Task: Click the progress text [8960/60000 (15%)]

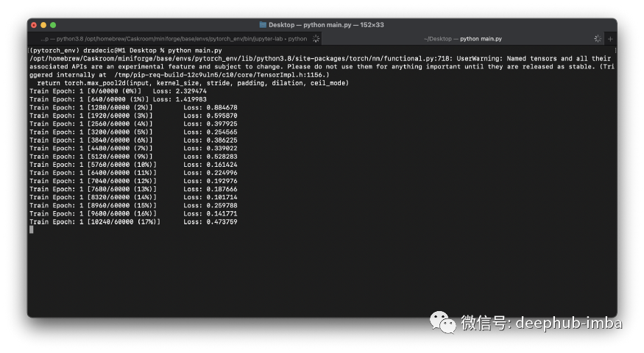Action: click(122, 206)
